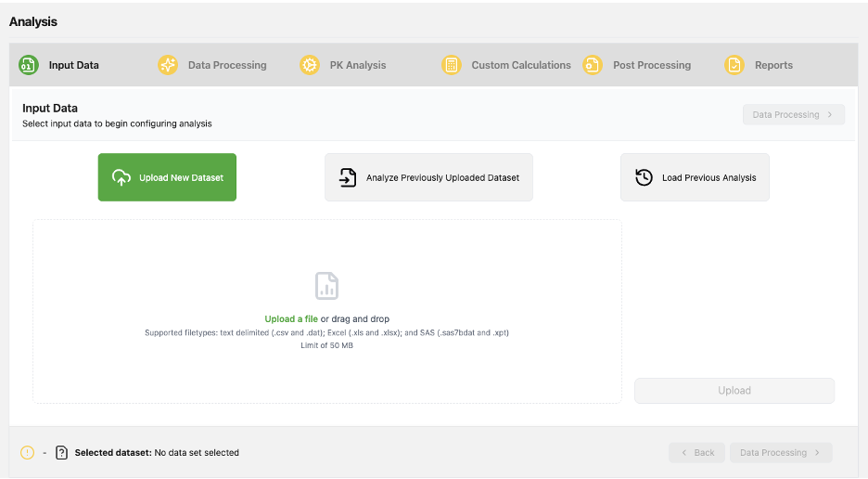This screenshot has height=479, width=868.
Task: Go to the PK Analysis tab
Action: coord(357,65)
